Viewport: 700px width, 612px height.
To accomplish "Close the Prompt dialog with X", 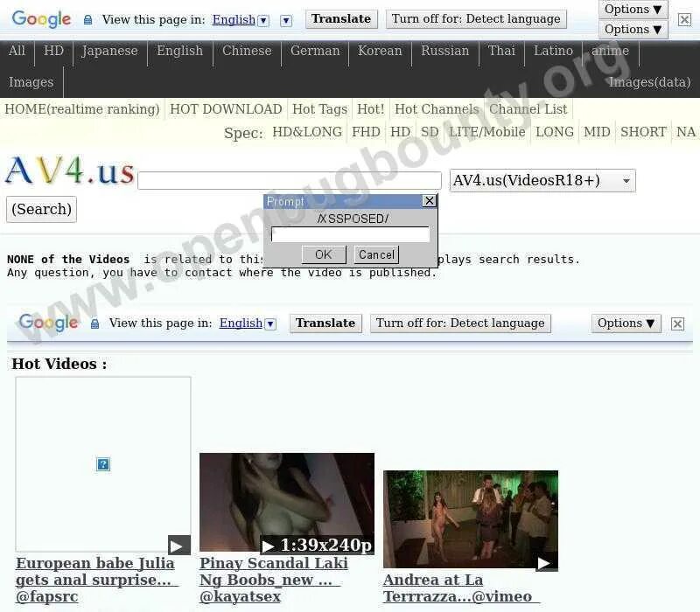I will point(429,201).
